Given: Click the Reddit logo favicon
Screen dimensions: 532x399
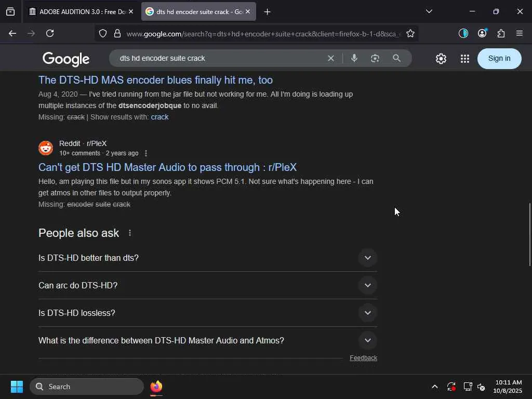Looking at the screenshot, I should 46,148.
